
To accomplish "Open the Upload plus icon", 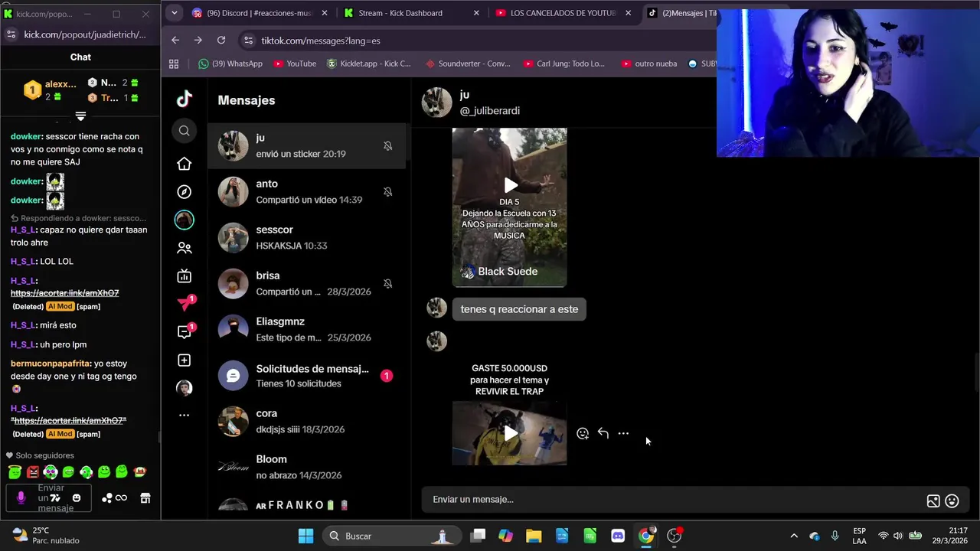I will tap(185, 360).
